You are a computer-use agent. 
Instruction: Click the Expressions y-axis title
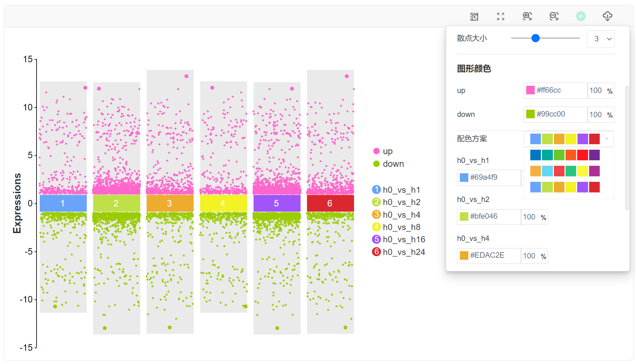(17, 203)
